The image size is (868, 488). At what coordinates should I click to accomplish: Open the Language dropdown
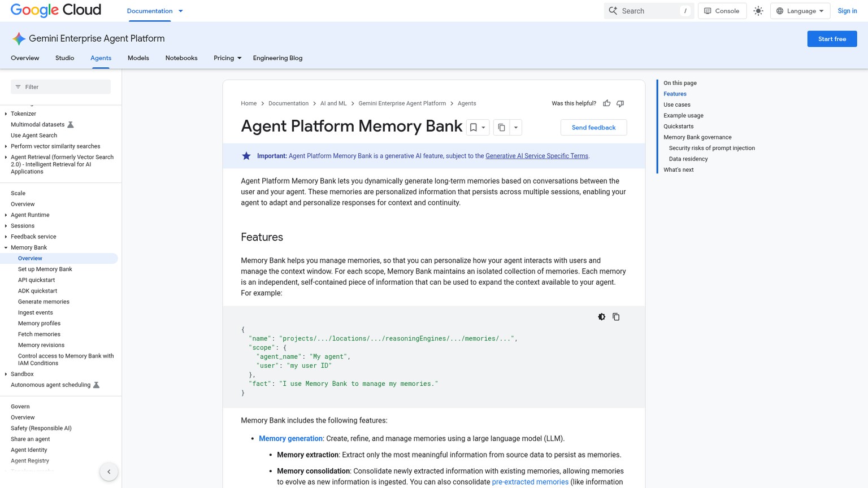click(x=800, y=11)
